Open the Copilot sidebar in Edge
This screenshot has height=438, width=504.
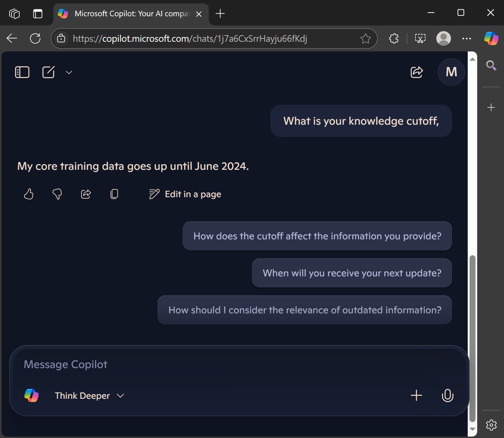coord(491,38)
